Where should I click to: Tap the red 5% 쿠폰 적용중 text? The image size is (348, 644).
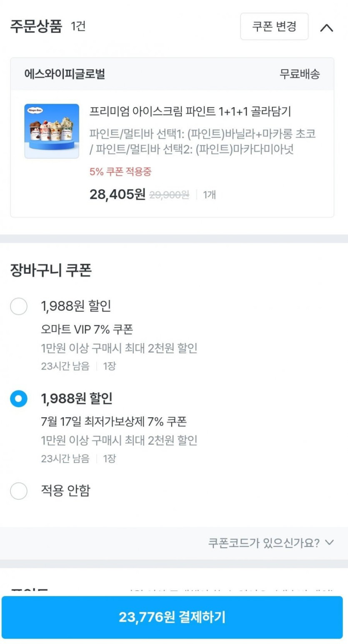coord(120,171)
